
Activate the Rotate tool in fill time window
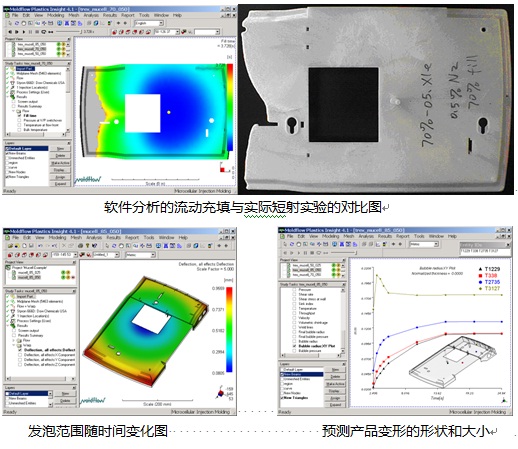pyautogui.click(x=17, y=23)
